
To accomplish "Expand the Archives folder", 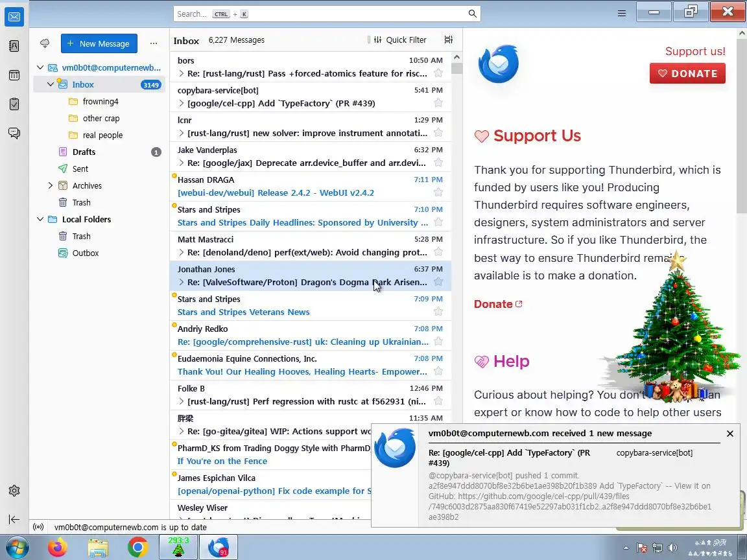I will coord(51,185).
